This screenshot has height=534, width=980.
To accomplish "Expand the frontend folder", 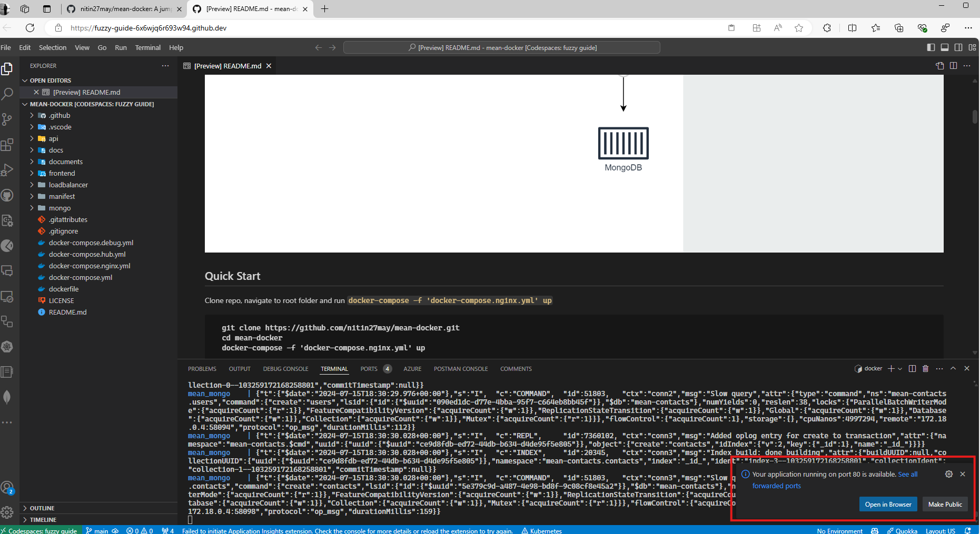I will coord(98,173).
